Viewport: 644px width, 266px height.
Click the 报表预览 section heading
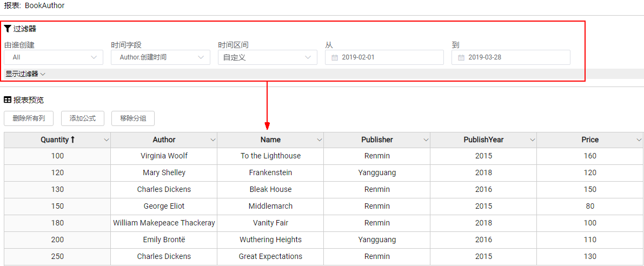28,99
